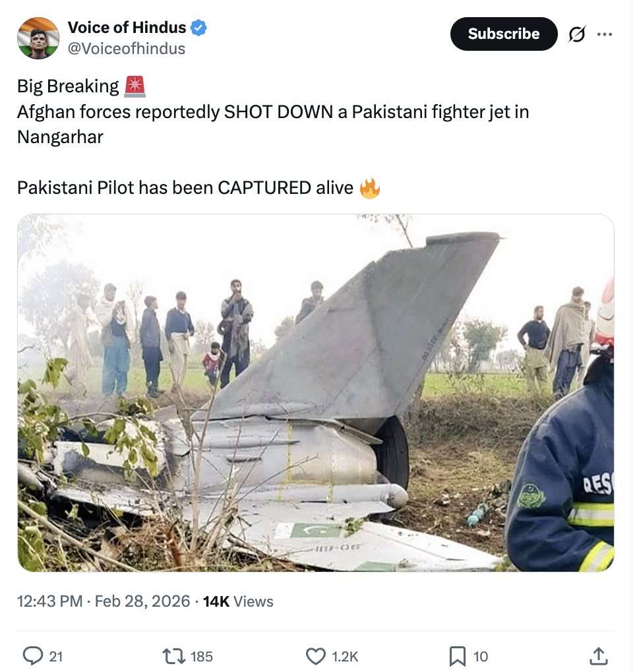Open the Voice of Hindus profile avatar
The width and height of the screenshot is (637, 672).
coord(38,38)
